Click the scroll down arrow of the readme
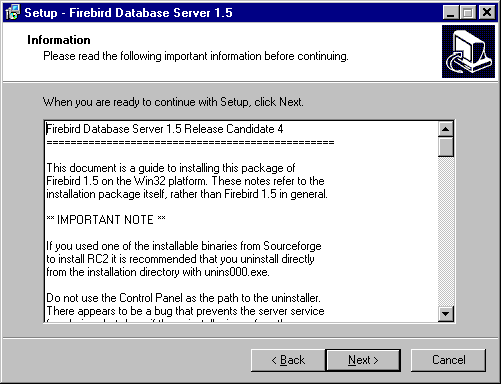 point(446,314)
